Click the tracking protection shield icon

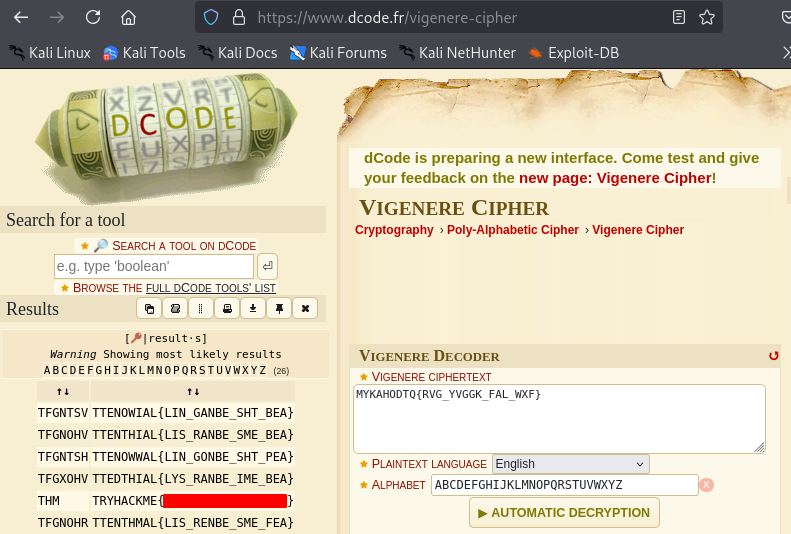tap(211, 18)
